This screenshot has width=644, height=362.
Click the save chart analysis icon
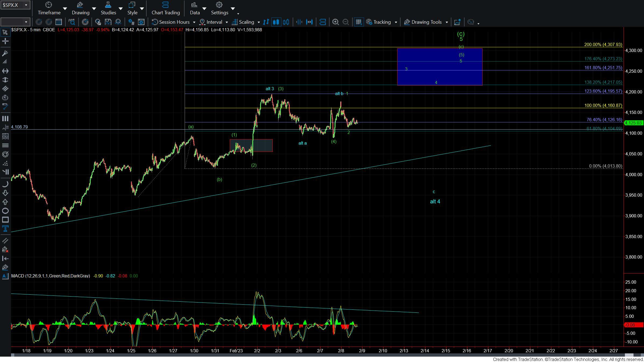pyautogui.click(x=108, y=22)
